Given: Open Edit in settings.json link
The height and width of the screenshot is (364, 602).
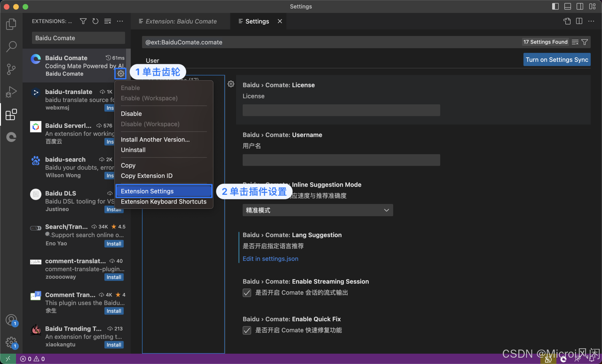Looking at the screenshot, I should click(270, 259).
